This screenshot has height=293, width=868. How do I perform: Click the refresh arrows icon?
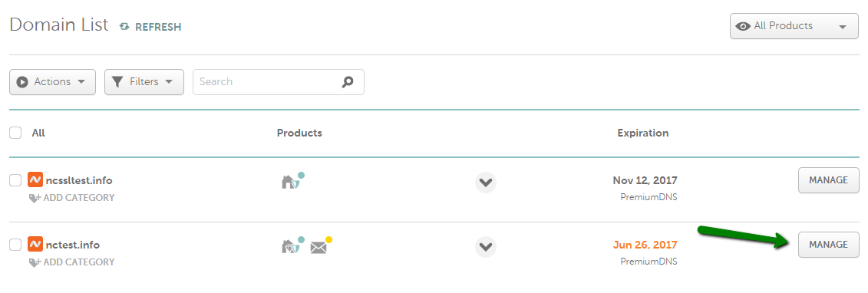(124, 27)
